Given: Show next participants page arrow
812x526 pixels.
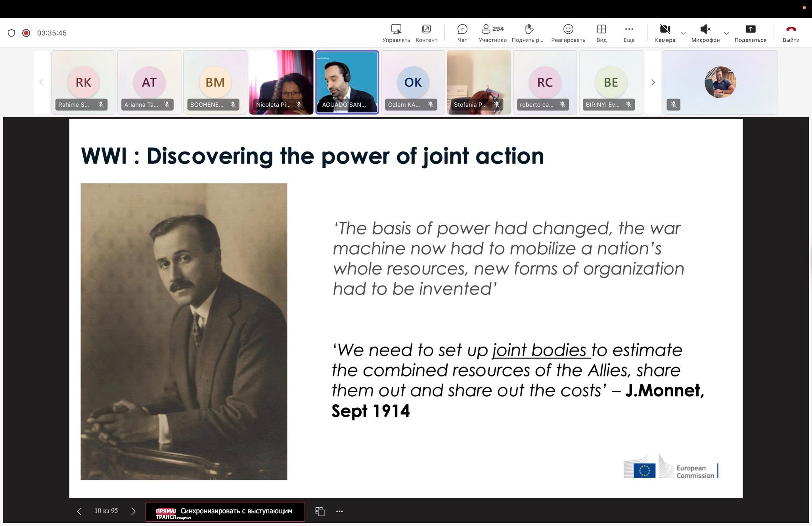Looking at the screenshot, I should point(653,82).
